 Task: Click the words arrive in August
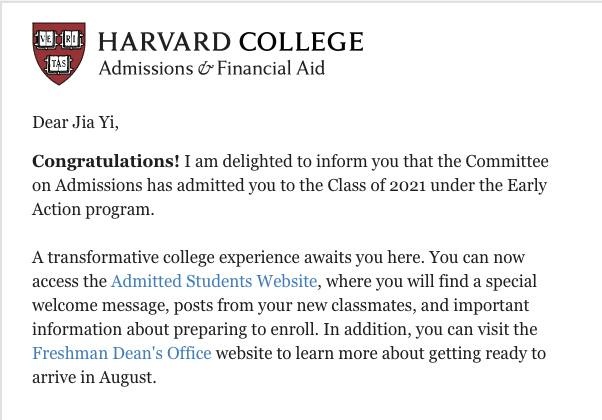click(96, 377)
